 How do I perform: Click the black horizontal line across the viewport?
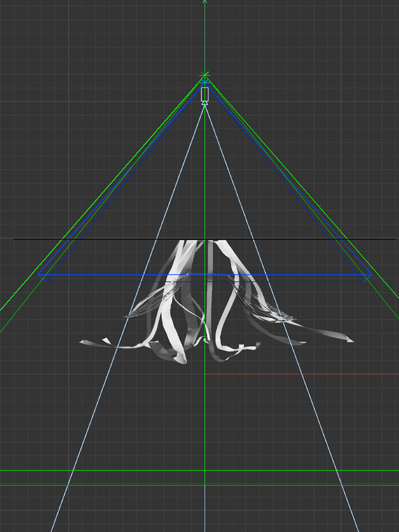pyautogui.click(x=106, y=239)
